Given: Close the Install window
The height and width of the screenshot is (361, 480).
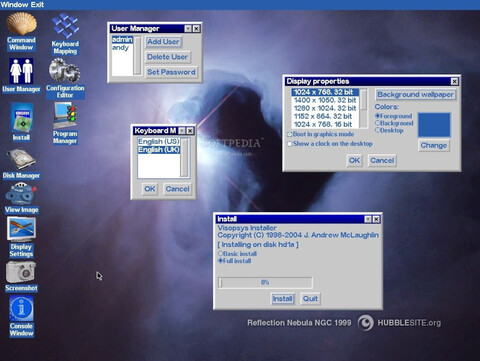Looking at the screenshot, I should tap(376, 219).
